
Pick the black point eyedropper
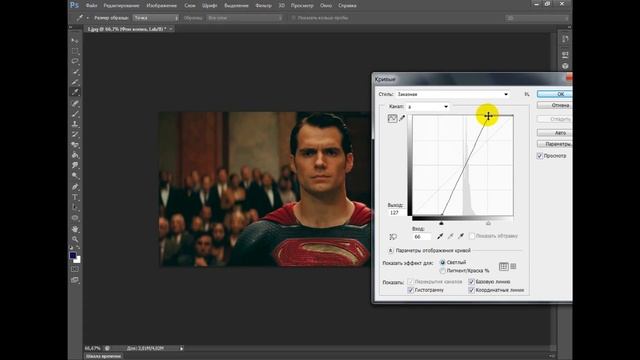tap(440, 236)
